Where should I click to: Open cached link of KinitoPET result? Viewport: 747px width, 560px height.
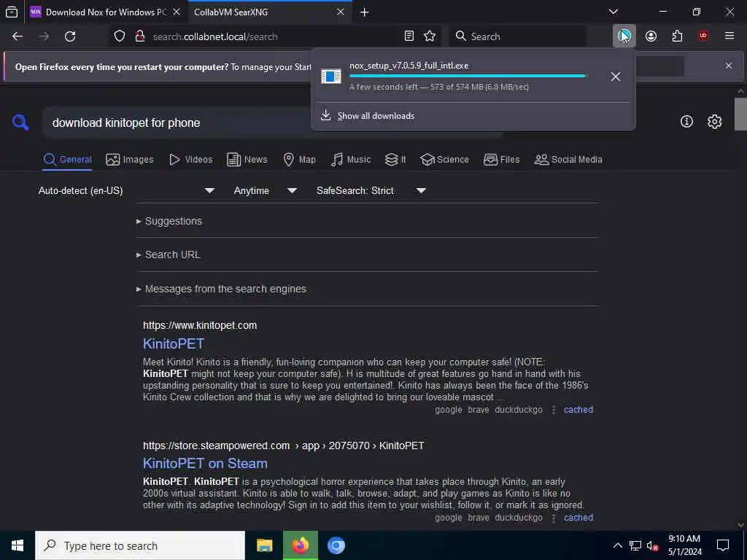tap(578, 410)
